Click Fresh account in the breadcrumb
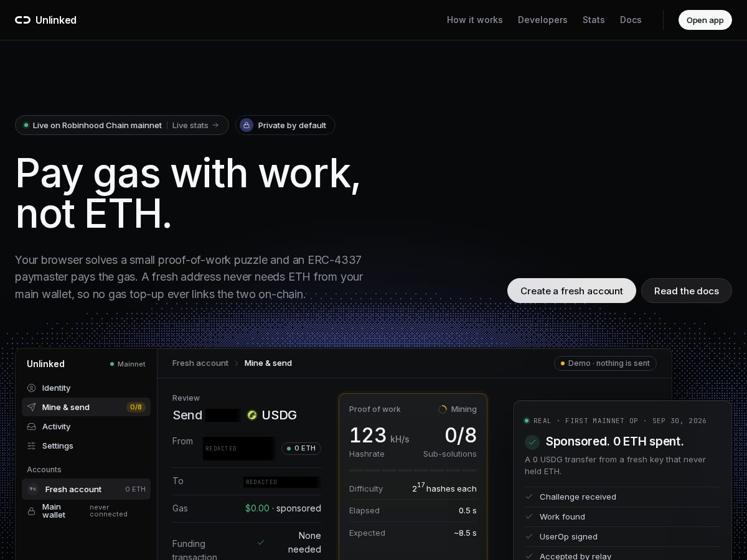The height and width of the screenshot is (560, 747). pos(200,363)
